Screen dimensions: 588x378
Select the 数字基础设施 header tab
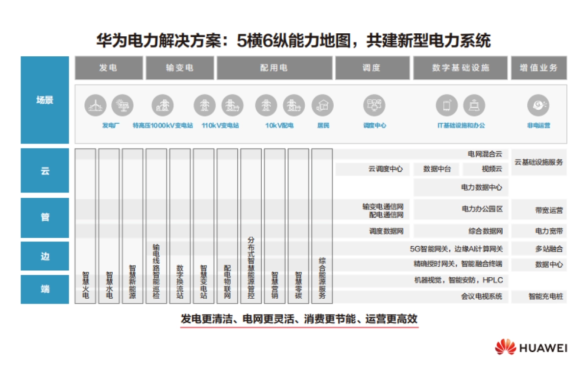(x=461, y=69)
